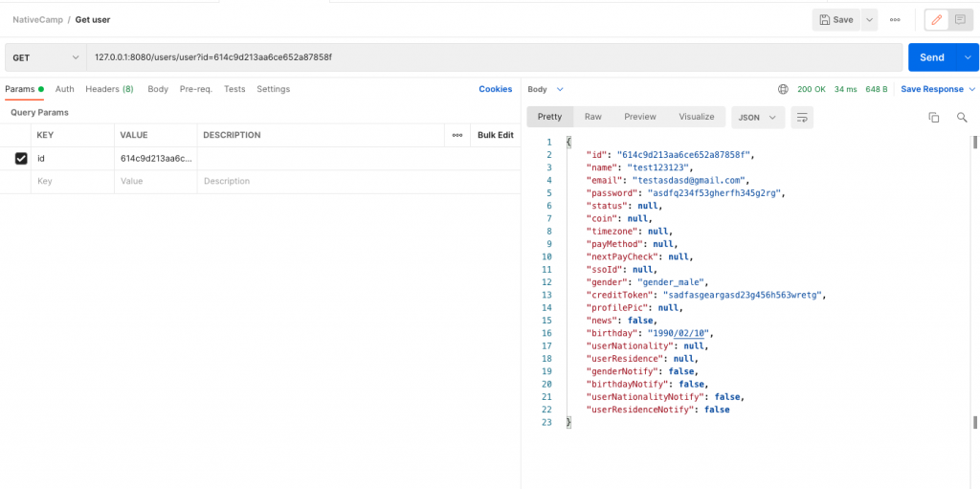
Task: Open the Save Response dropdown
Action: click(937, 89)
